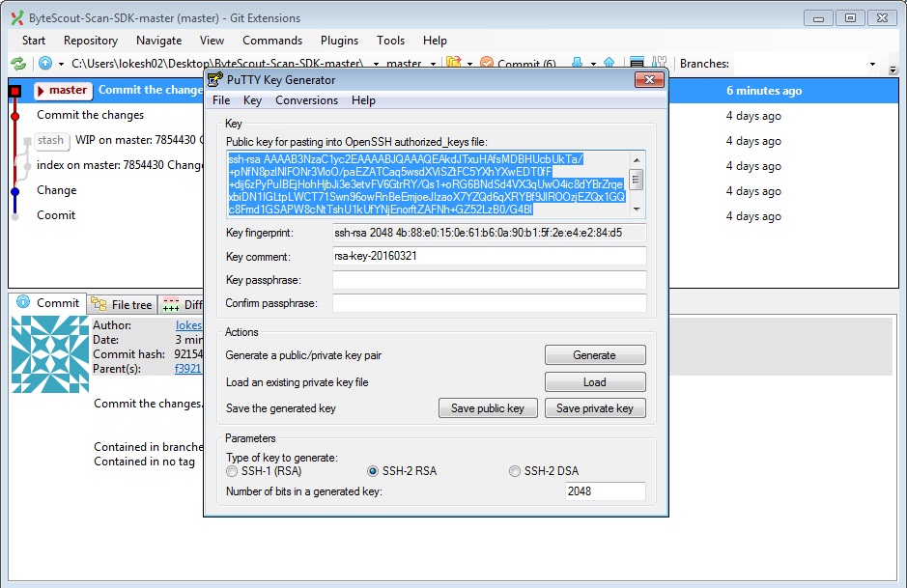Viewport: 907px width, 588px height.
Task: Open Help menu in Git Extensions
Action: coord(435,41)
